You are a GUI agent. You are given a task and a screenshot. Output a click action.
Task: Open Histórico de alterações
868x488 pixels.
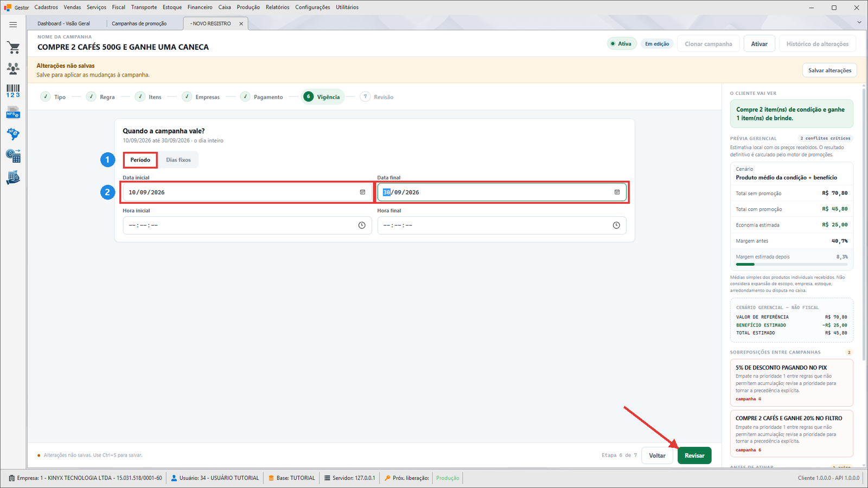point(818,44)
